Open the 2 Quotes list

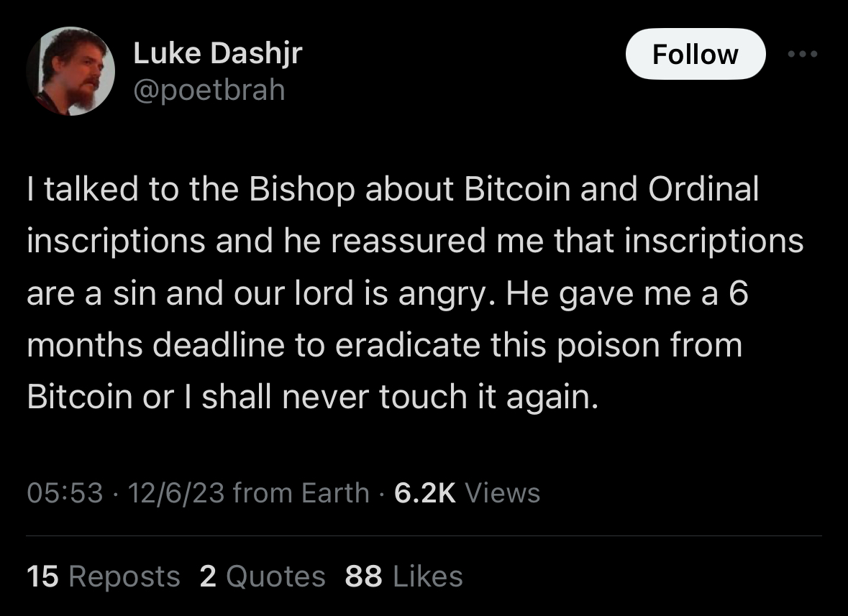tap(263, 576)
